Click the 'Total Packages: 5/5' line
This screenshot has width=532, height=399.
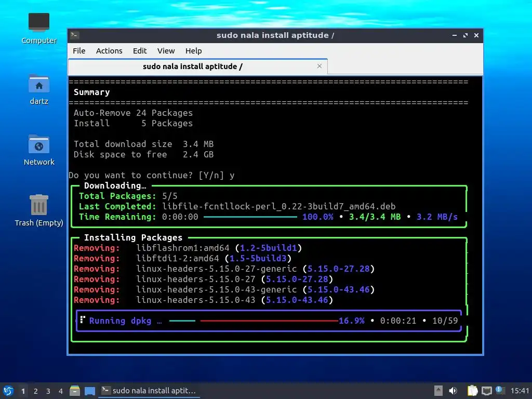(128, 196)
